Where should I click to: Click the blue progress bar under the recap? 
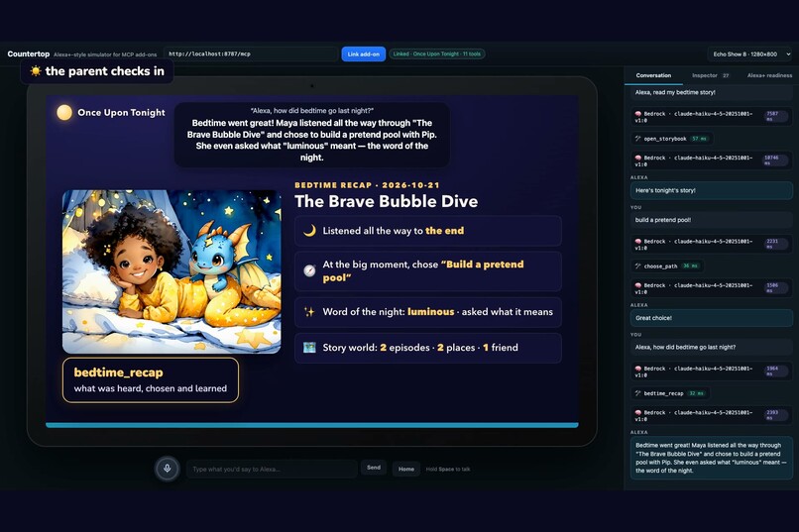tap(312, 425)
